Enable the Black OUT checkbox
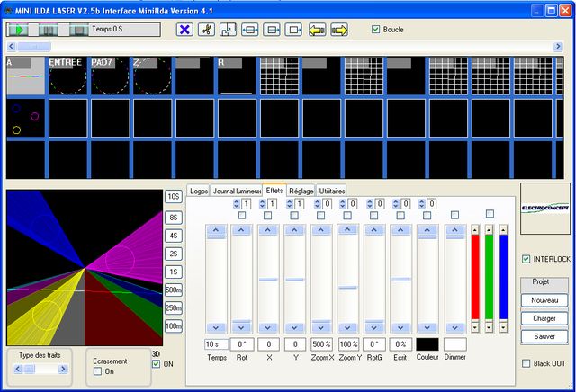Image resolution: width=576 pixels, height=392 pixels. (526, 363)
